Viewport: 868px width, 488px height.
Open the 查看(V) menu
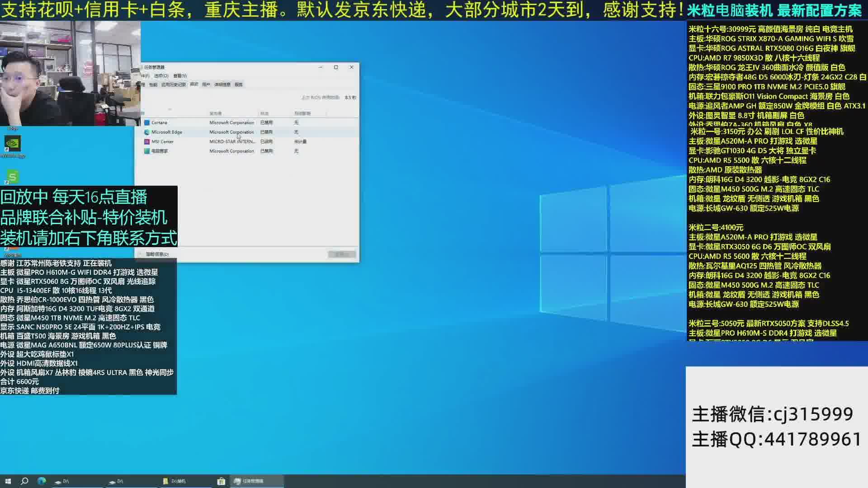pyautogui.click(x=180, y=75)
